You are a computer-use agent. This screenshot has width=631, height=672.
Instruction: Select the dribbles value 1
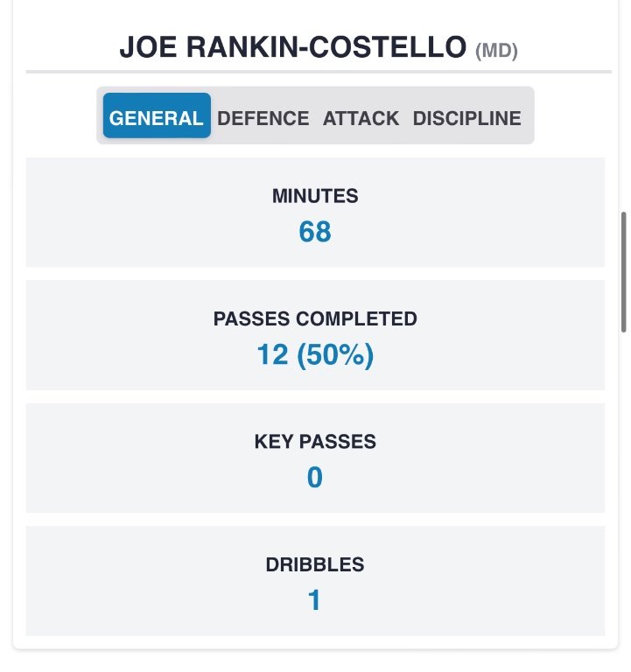pos(315,601)
